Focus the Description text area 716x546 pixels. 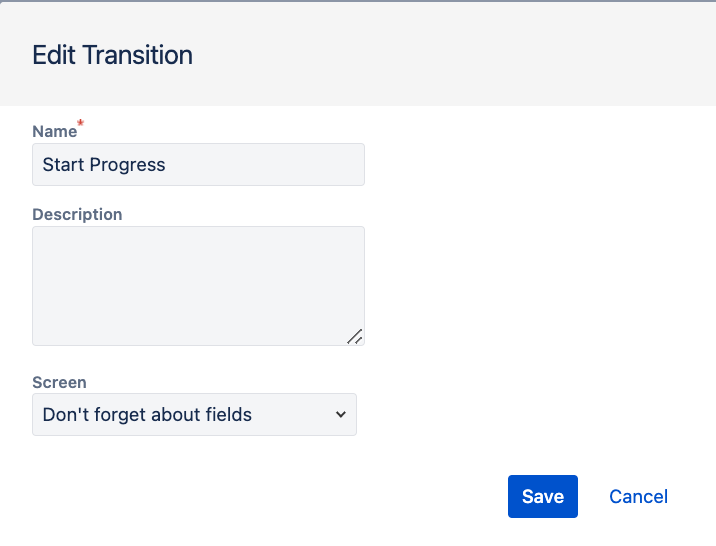(198, 286)
